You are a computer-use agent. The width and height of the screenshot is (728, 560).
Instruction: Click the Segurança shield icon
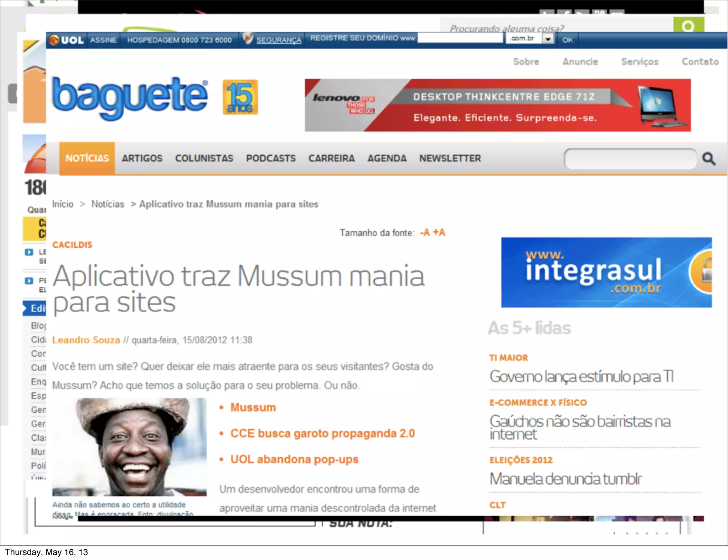[x=248, y=38]
